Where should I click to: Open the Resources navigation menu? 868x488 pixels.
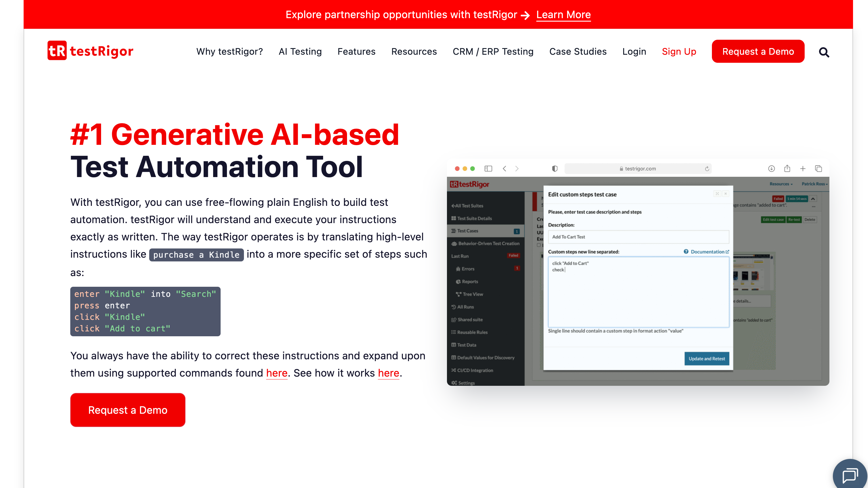click(x=414, y=52)
